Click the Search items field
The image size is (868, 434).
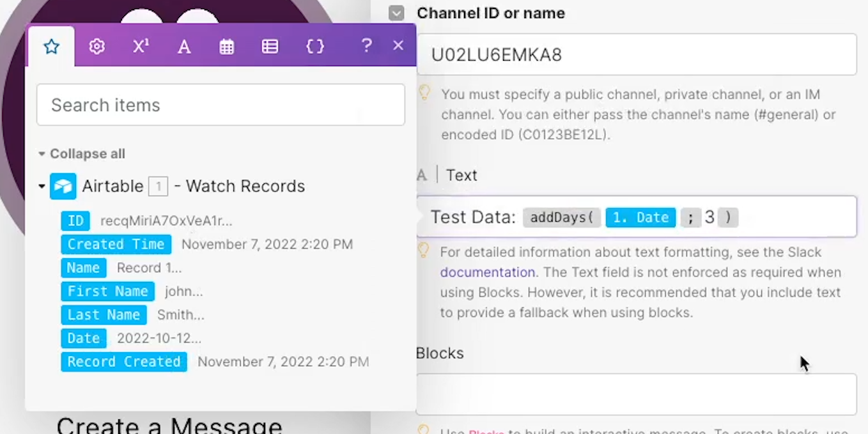221,105
